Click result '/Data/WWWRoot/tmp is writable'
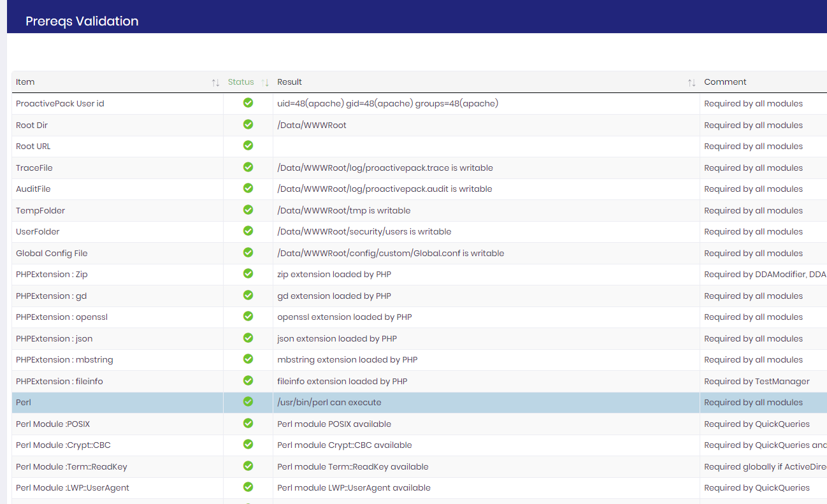 (343, 210)
